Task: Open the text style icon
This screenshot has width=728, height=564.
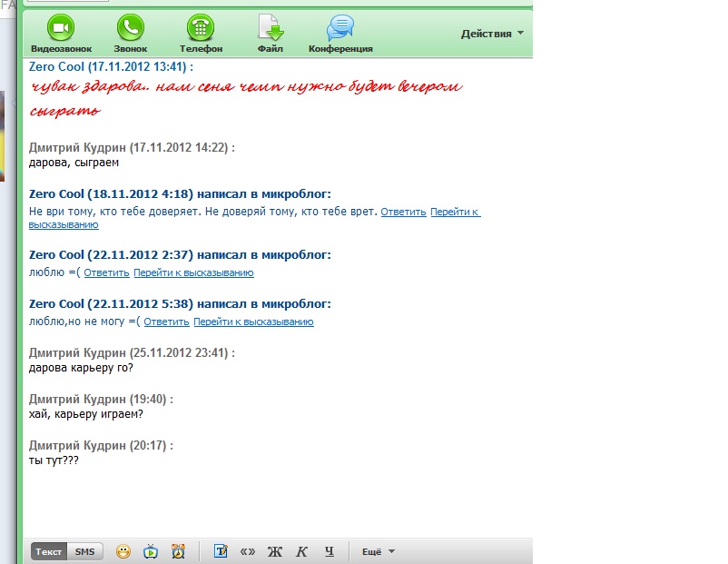Action: click(x=221, y=551)
